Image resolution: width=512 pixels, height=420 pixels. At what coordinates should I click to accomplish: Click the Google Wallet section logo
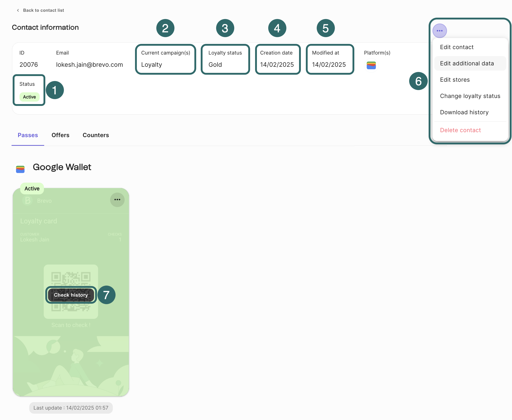[20, 169]
